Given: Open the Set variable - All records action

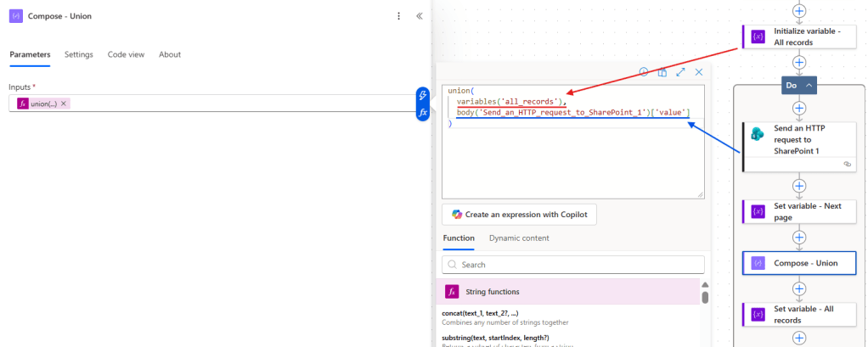Looking at the screenshot, I should coord(799,315).
